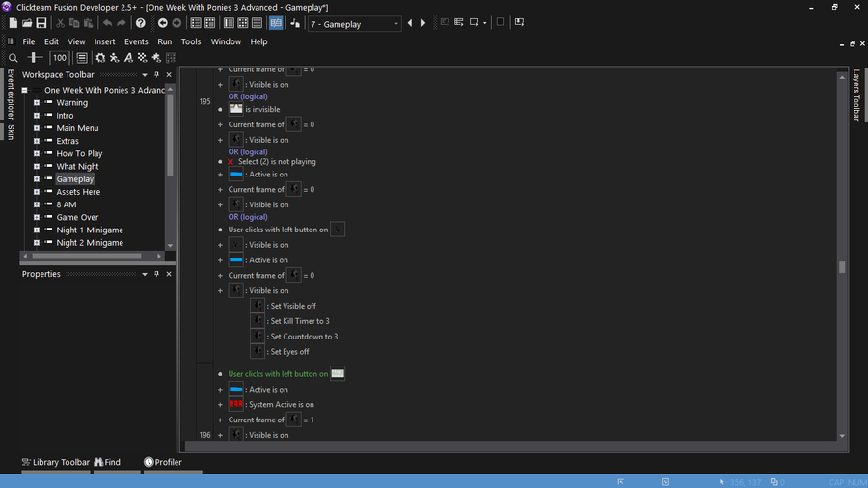Select the 'System Active is on' condition
Viewport: 868px width, 488px height.
tap(282, 405)
